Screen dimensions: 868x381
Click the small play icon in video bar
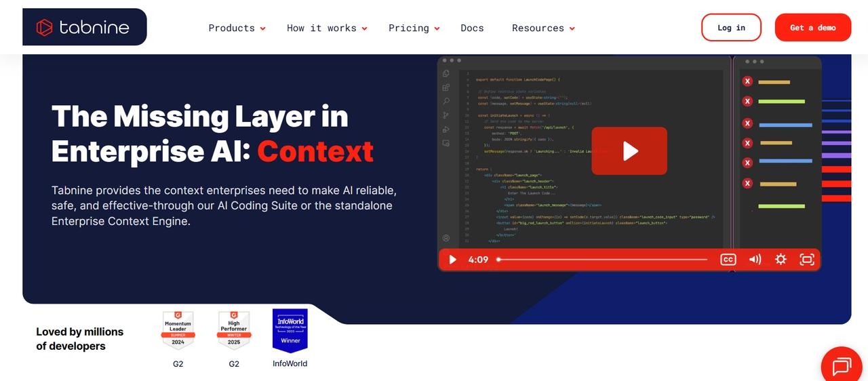(453, 260)
